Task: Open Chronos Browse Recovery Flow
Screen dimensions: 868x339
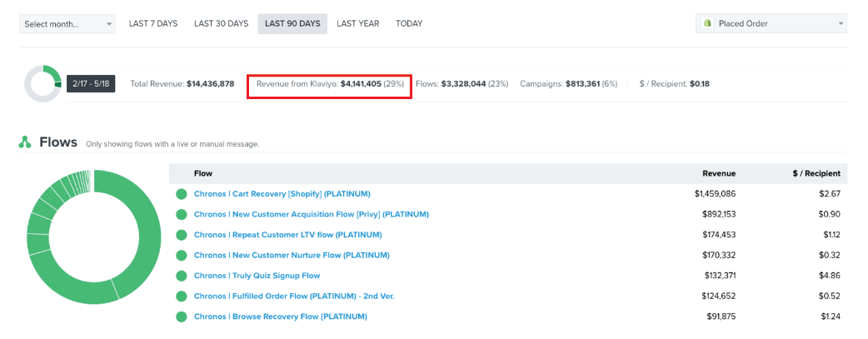Action: (x=281, y=317)
